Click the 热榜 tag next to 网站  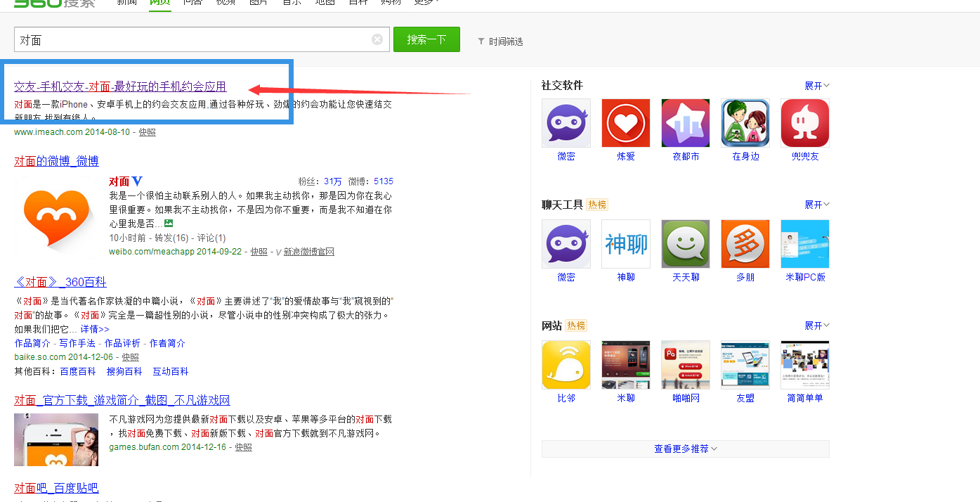(x=576, y=326)
